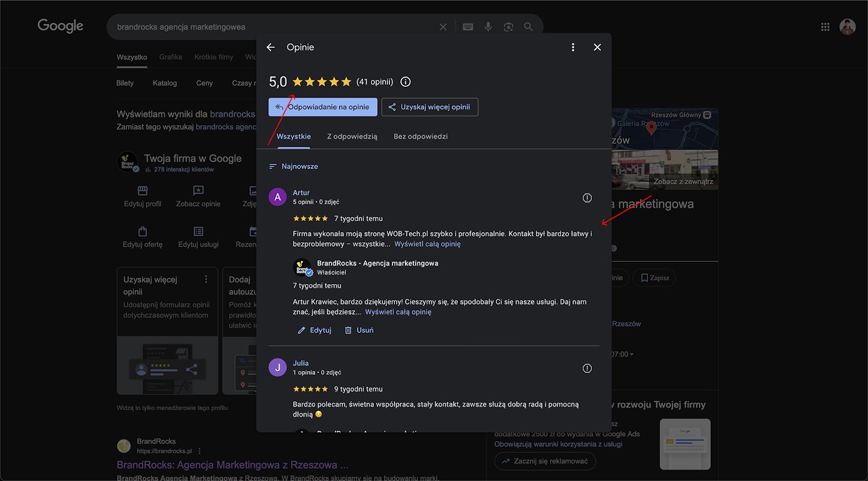Click in the Google search input field

pos(271,27)
